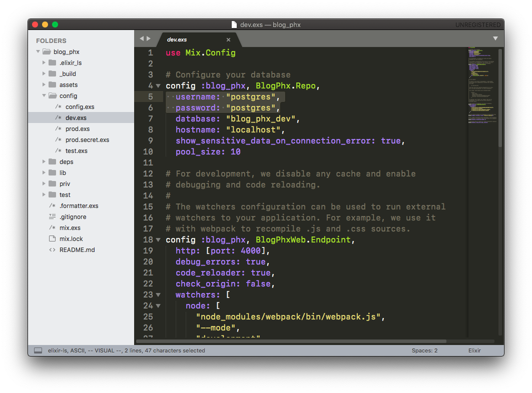Fold node block at line 24
Screen dimensions: 532x393
click(x=158, y=306)
